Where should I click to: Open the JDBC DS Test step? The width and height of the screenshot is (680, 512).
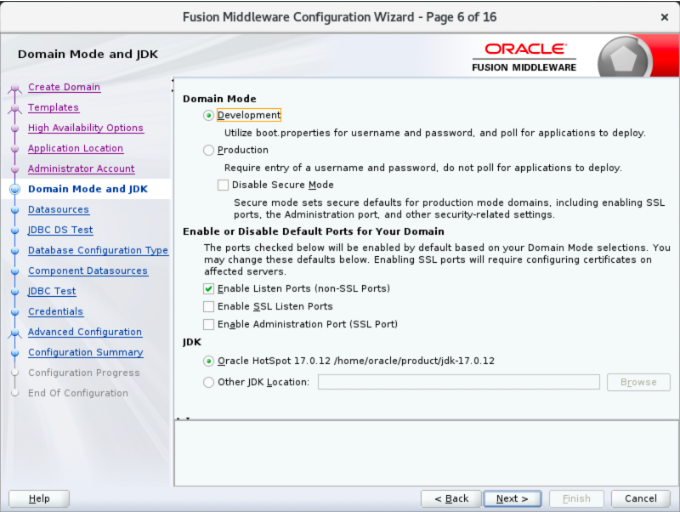(60, 230)
